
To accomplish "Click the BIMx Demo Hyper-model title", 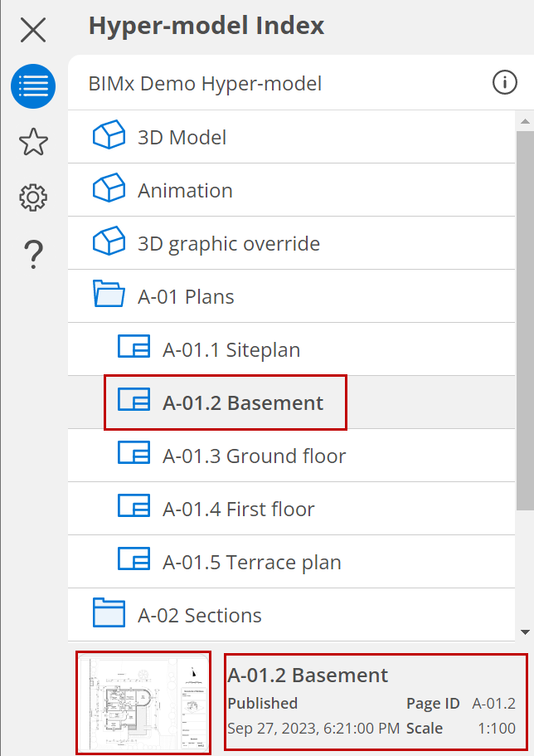I will pyautogui.click(x=205, y=84).
